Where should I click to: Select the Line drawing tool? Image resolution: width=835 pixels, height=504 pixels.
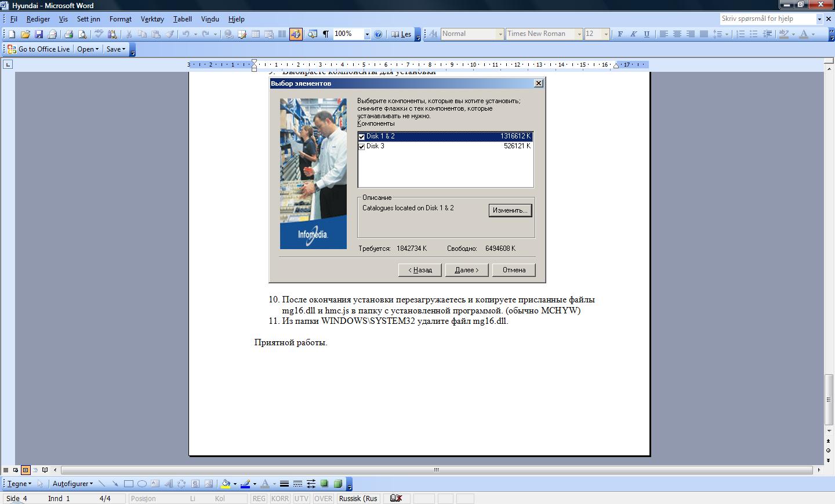[102, 484]
